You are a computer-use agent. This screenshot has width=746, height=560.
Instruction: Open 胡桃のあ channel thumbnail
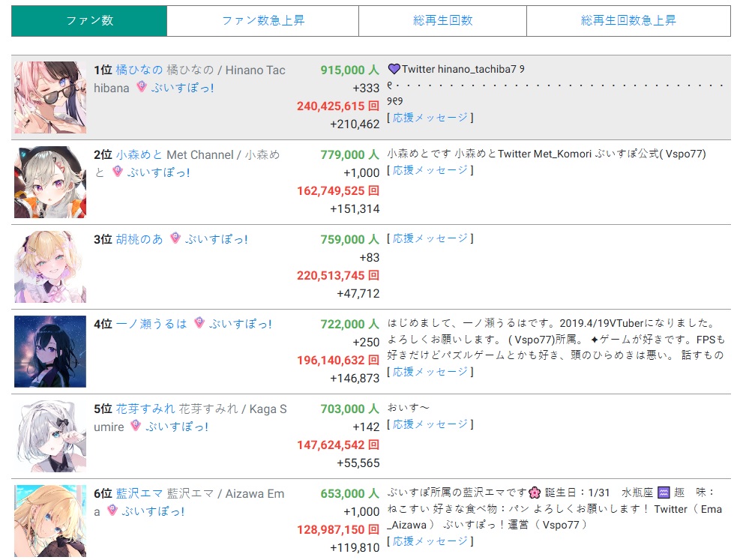coord(50,267)
